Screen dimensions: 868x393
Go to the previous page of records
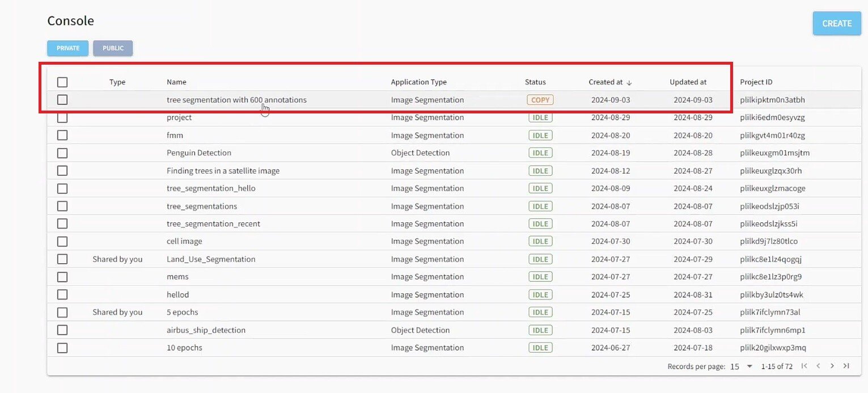pyautogui.click(x=818, y=366)
